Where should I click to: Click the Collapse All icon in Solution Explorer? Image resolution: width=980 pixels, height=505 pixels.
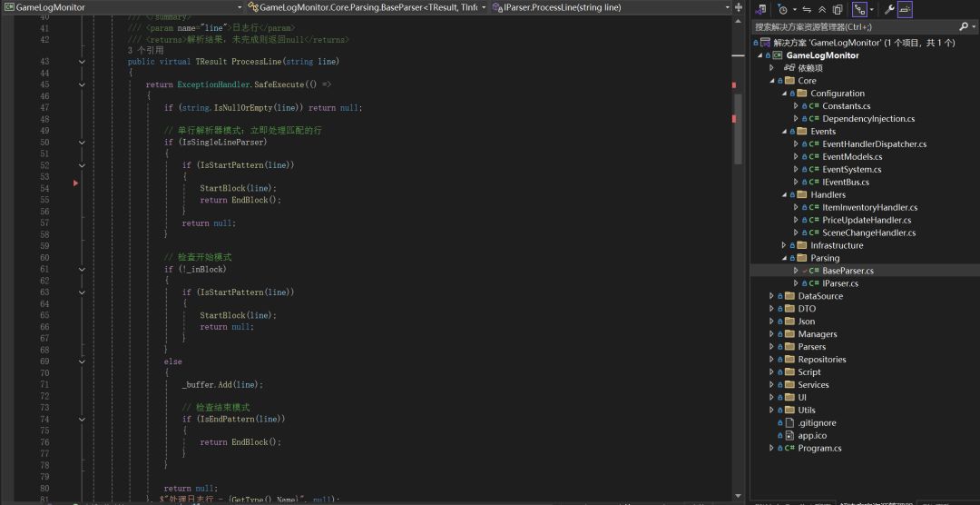[822, 9]
